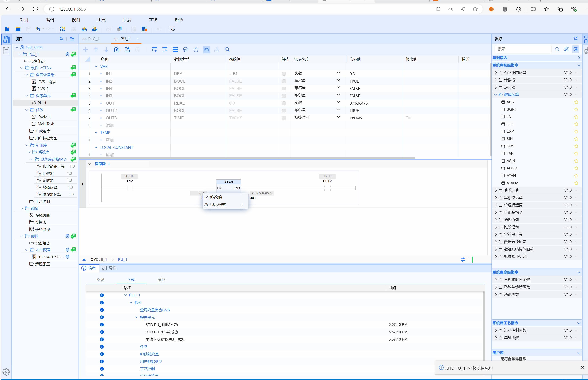
Task: Click the favorite star icon next to ATAN
Action: click(576, 176)
